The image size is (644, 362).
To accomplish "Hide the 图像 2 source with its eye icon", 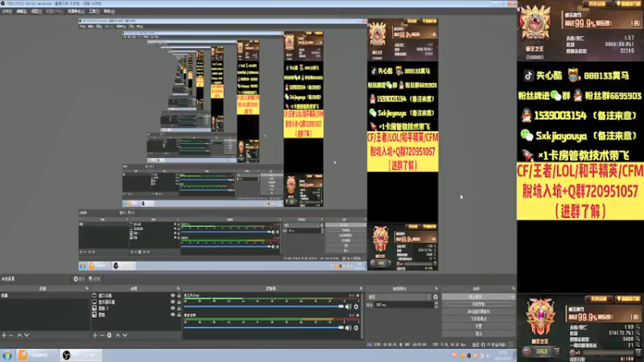I will 172,308.
